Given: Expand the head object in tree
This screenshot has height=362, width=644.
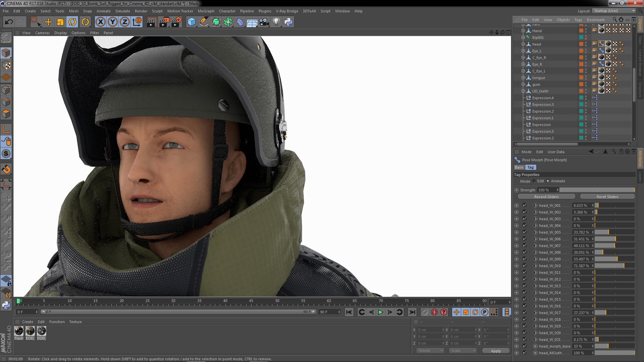Looking at the screenshot, I should coord(523,44).
